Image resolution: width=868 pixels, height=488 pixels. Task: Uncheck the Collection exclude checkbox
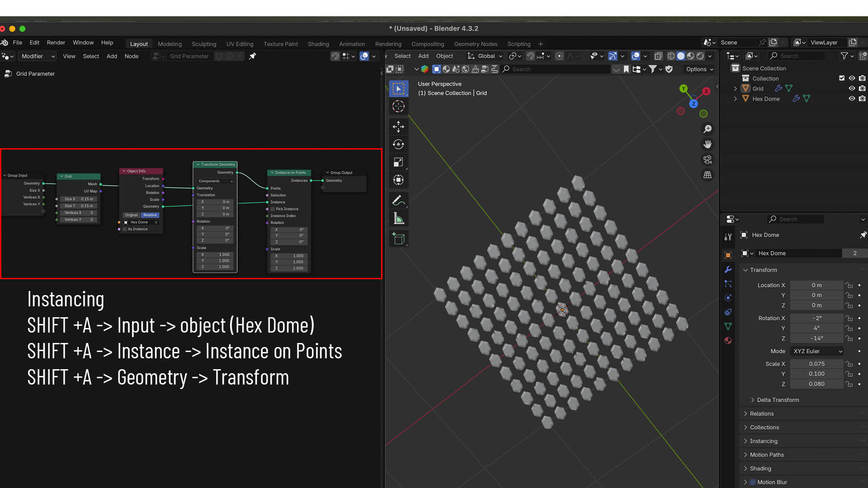coord(842,78)
